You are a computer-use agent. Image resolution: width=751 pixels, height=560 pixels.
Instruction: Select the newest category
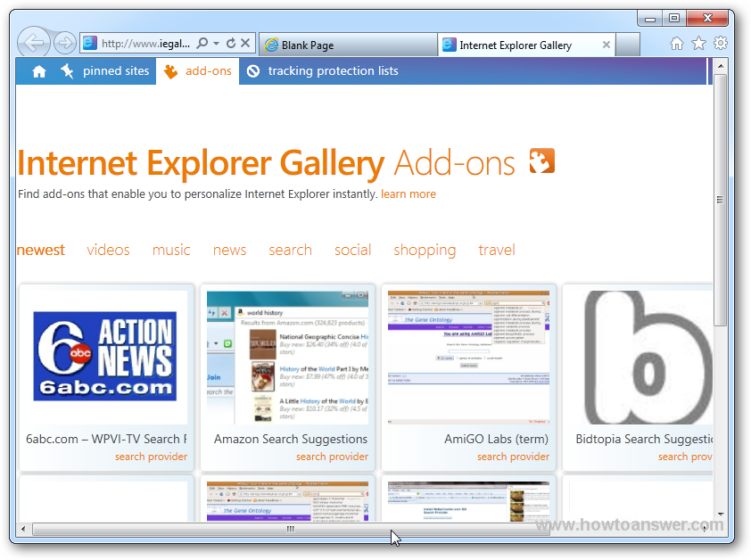41,250
